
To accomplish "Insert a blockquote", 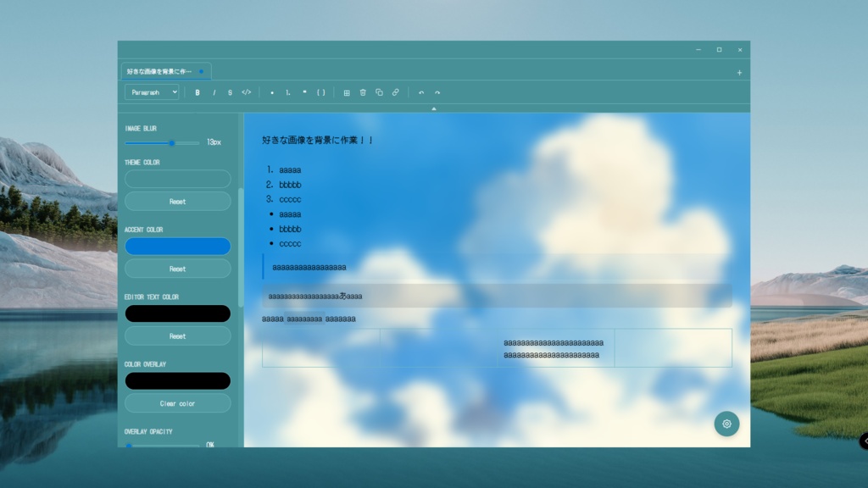I will tap(304, 92).
